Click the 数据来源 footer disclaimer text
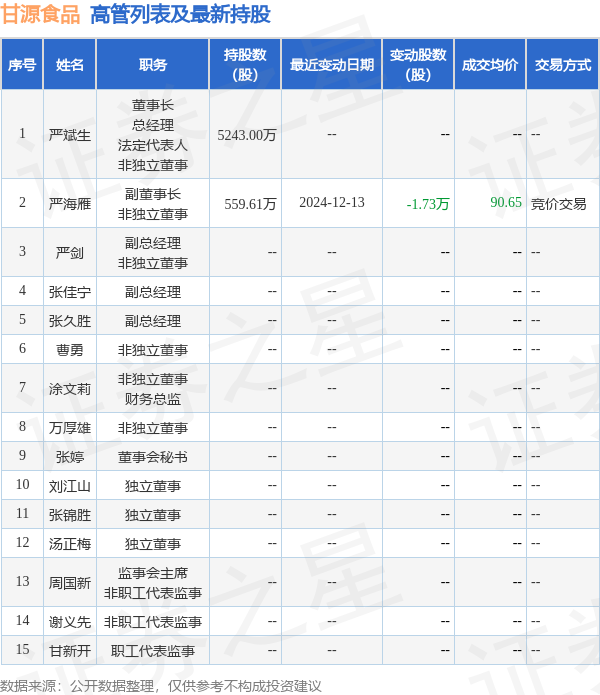 point(161,686)
